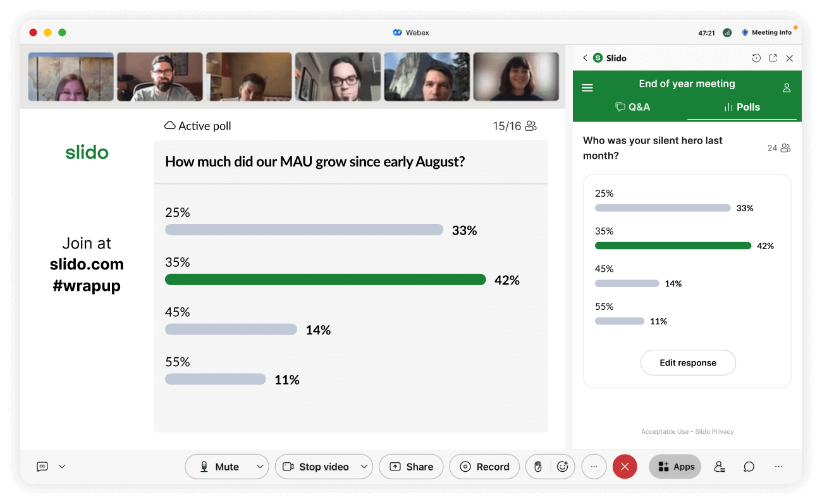The height and width of the screenshot is (504, 822).
Task: Toggle the Stop video button
Action: click(316, 467)
